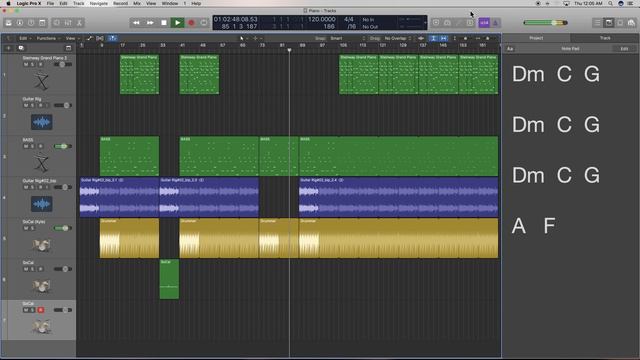Open Quick Help icon

coord(31,23)
